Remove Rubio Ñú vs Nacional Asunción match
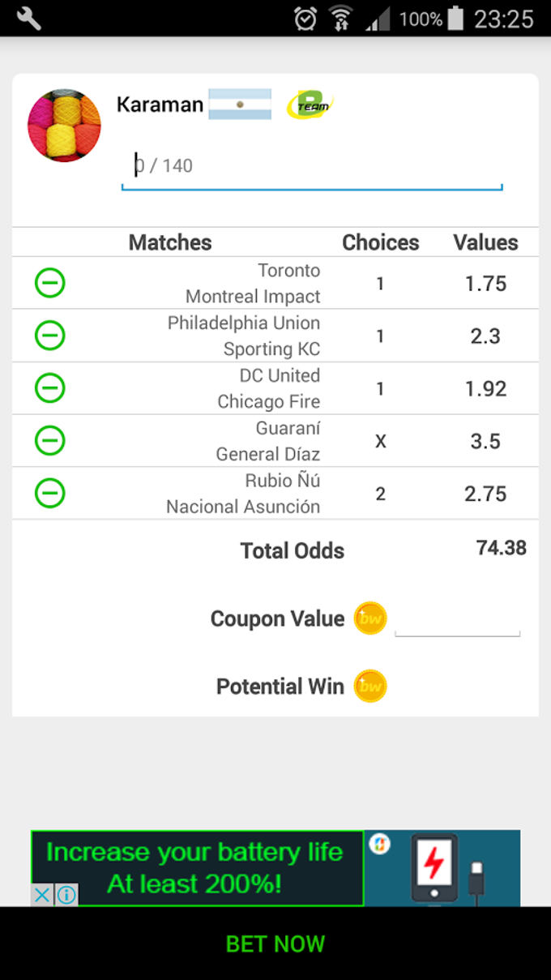This screenshot has height=980, width=551. 49,493
